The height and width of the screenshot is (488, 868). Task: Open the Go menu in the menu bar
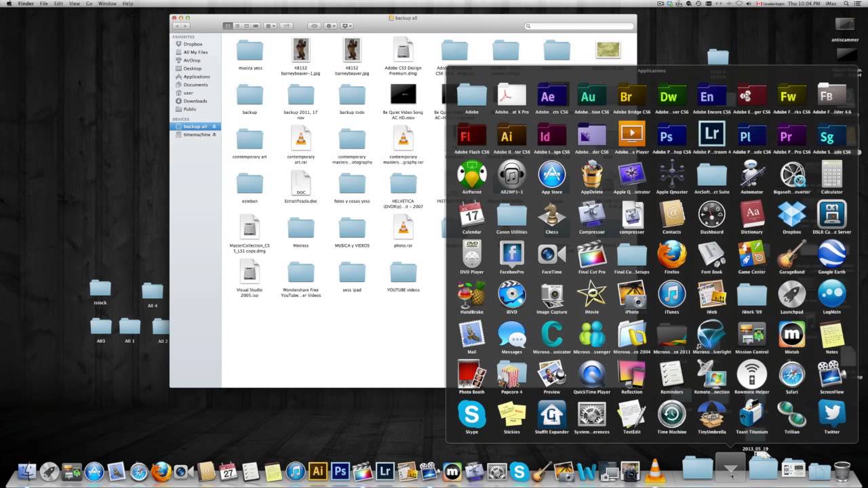point(88,3)
